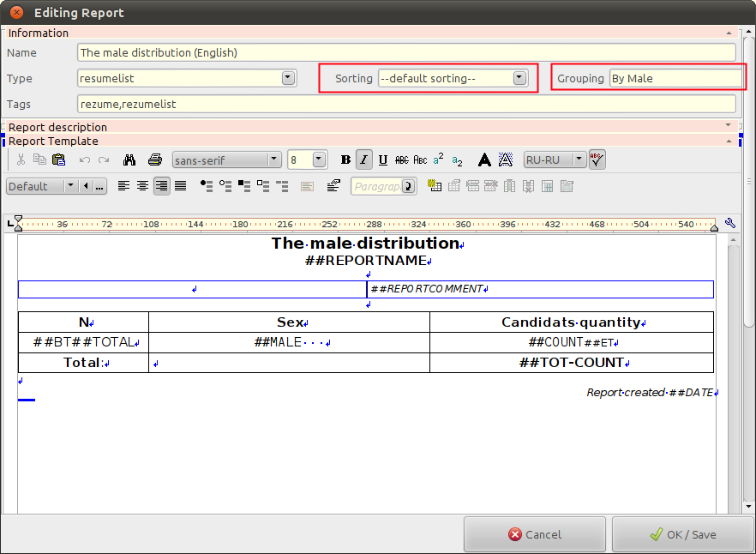Screen dimensions: 756x554
Task: Click the Paste clipboard icon
Action: pyautogui.click(x=59, y=160)
